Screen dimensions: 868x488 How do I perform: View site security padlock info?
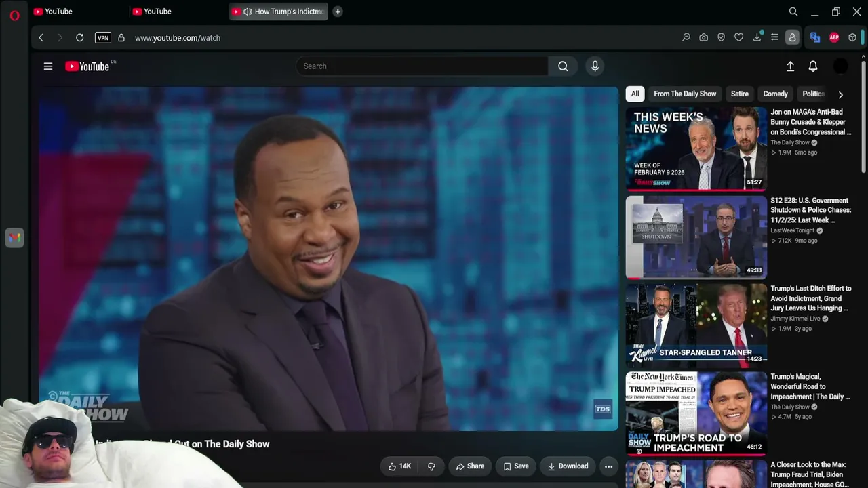121,38
